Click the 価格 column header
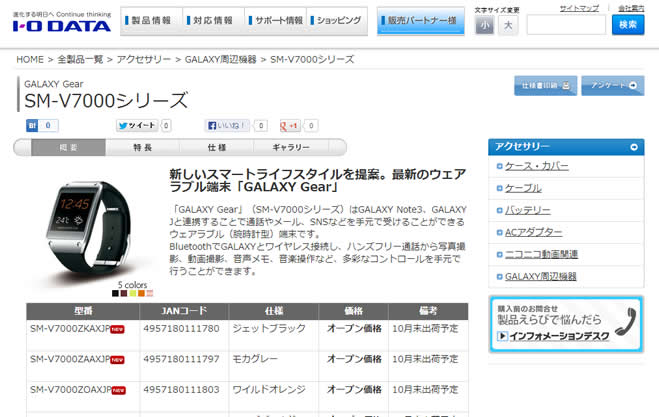Viewport: 659px width, 417px height. [x=353, y=311]
